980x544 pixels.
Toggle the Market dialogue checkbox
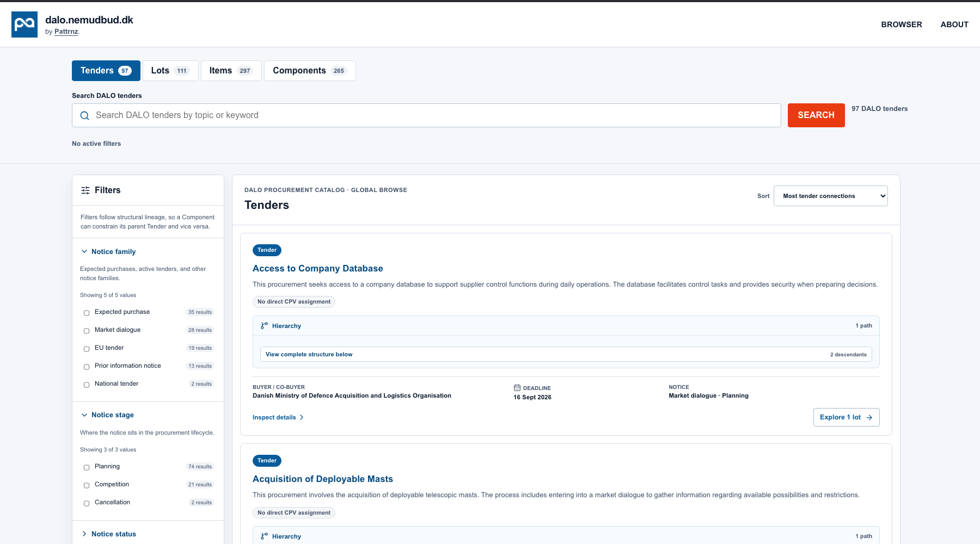click(87, 331)
